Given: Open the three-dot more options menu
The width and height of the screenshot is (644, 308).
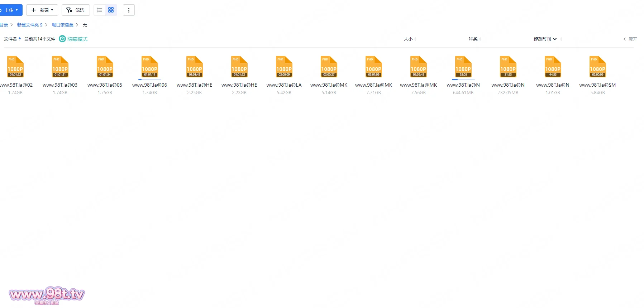Looking at the screenshot, I should 129,10.
